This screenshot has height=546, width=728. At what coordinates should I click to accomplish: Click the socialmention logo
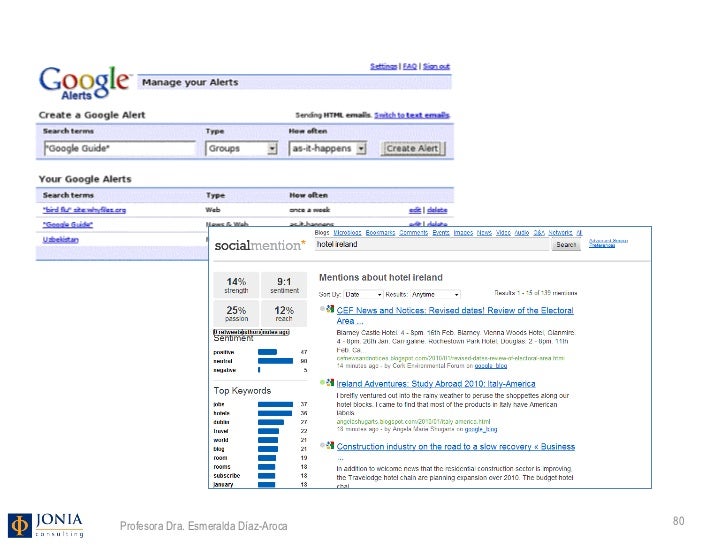(x=260, y=245)
